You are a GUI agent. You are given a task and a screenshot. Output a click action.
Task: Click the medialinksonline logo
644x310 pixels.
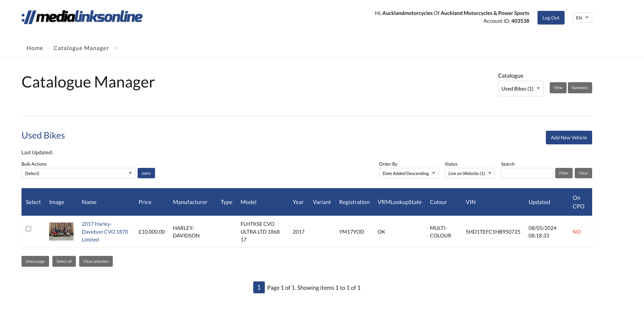[x=82, y=17]
